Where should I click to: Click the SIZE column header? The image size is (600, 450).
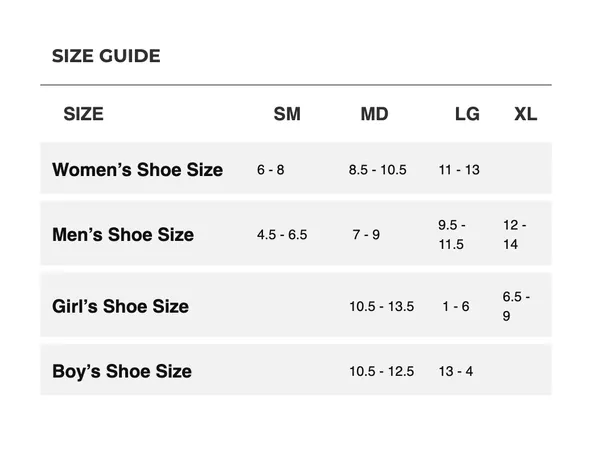[83, 114]
